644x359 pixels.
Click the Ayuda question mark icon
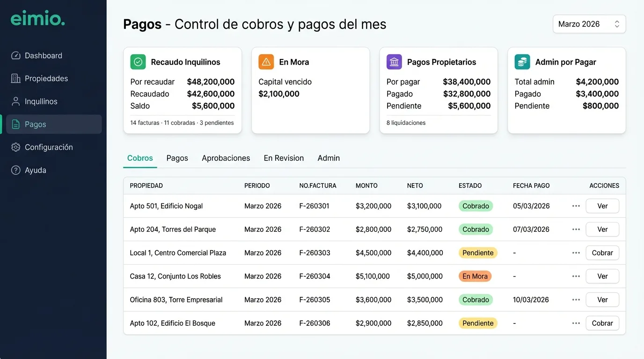point(15,170)
